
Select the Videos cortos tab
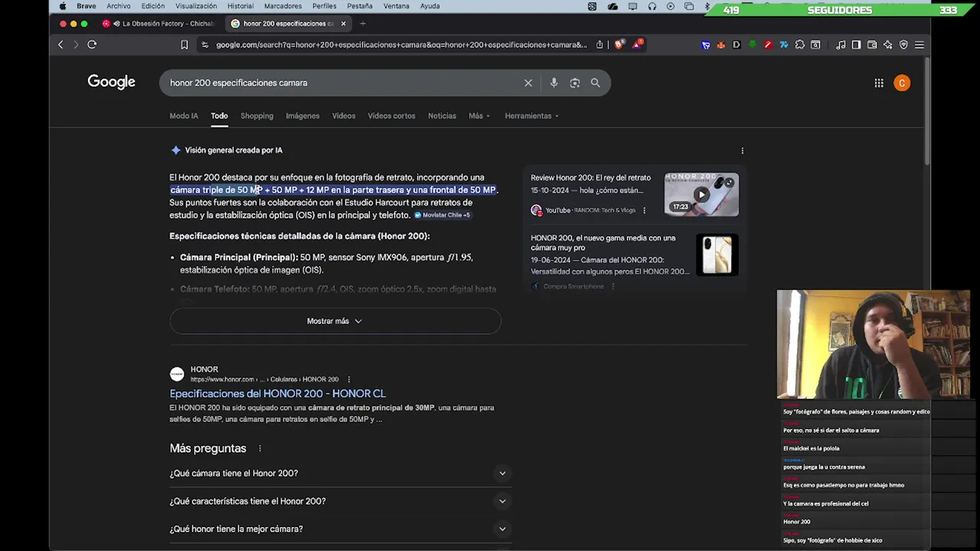click(x=391, y=116)
